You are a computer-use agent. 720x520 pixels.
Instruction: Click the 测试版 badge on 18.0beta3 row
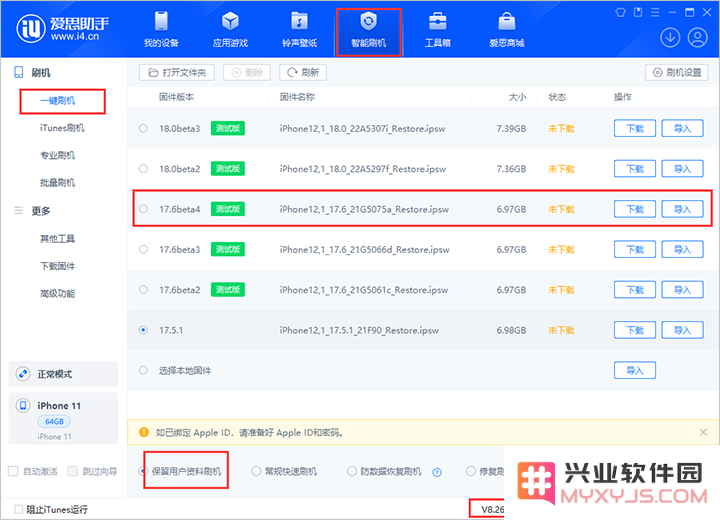pos(228,128)
